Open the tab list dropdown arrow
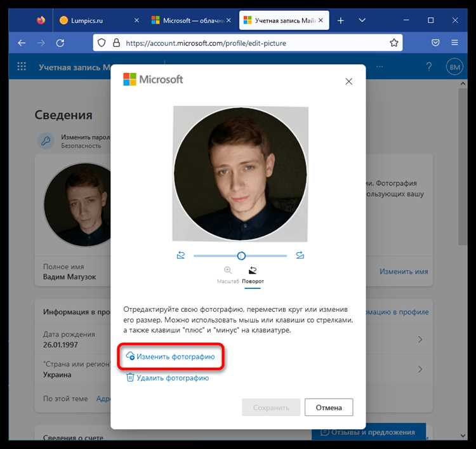 (x=362, y=20)
